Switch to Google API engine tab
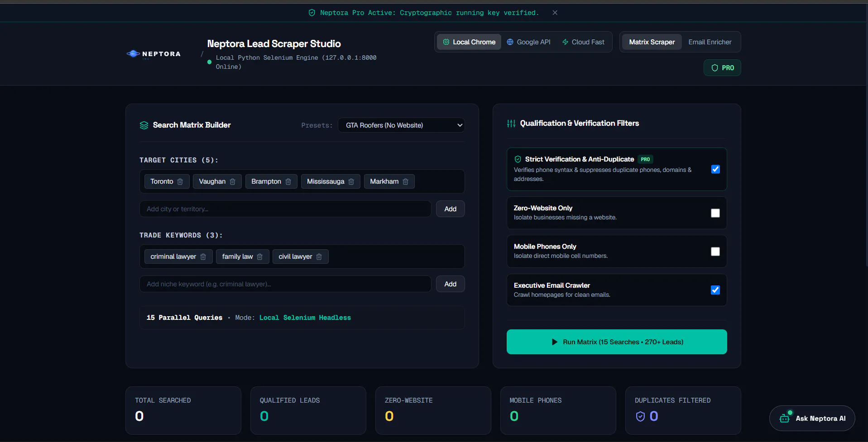868x442 pixels. [528, 42]
